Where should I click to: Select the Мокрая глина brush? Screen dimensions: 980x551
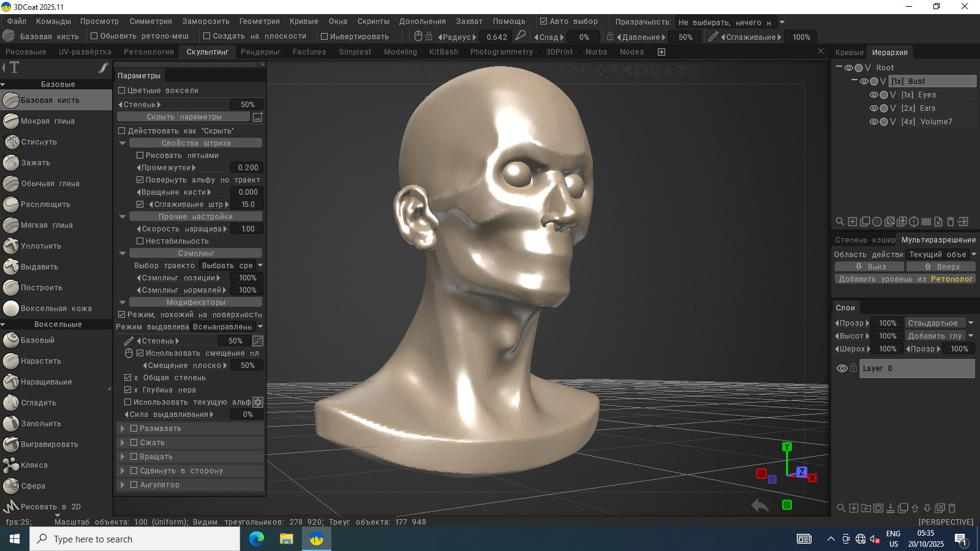pos(47,121)
